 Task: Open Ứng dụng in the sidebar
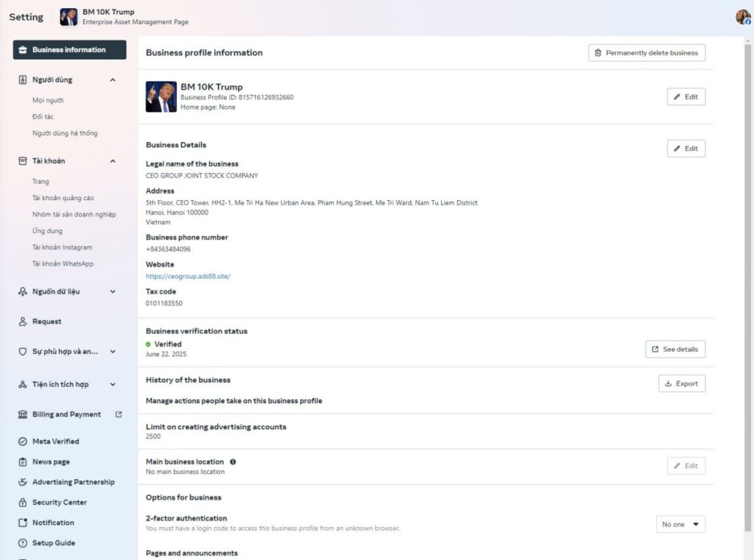pos(47,231)
